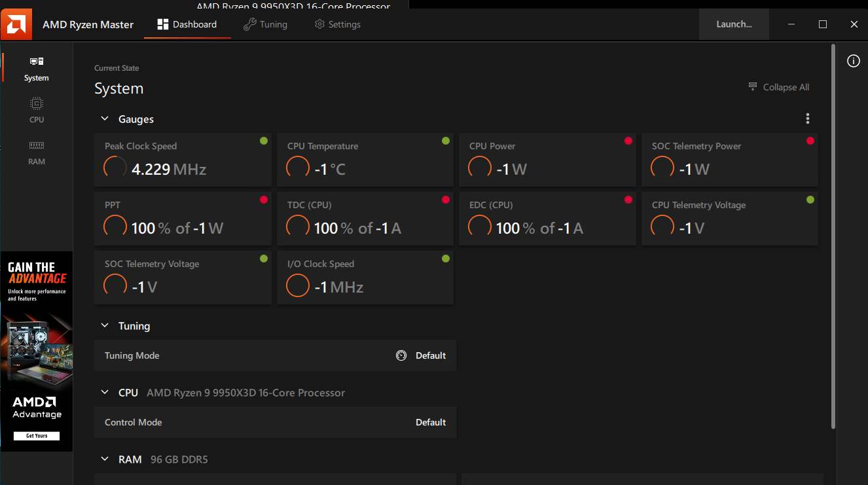Viewport: 868px width, 485px height.
Task: Click the EDC (CPU) red status dot
Action: point(628,200)
